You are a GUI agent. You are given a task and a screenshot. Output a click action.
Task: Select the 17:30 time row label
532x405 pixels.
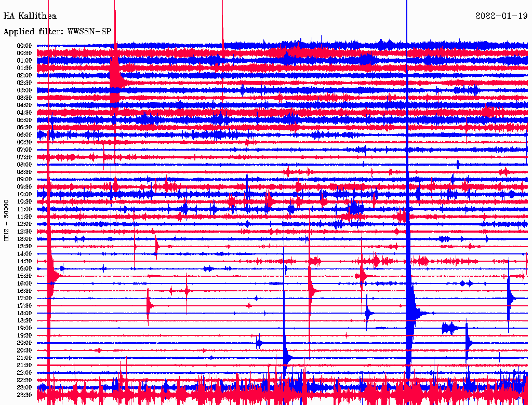24,306
